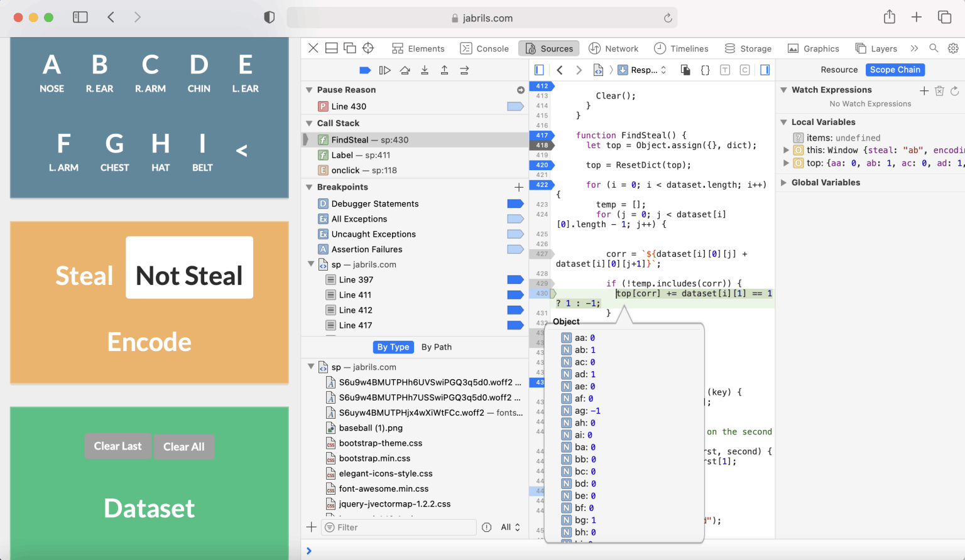Toggle the Debugger Statements breakpoint
The width and height of the screenshot is (965, 560).
[515, 204]
